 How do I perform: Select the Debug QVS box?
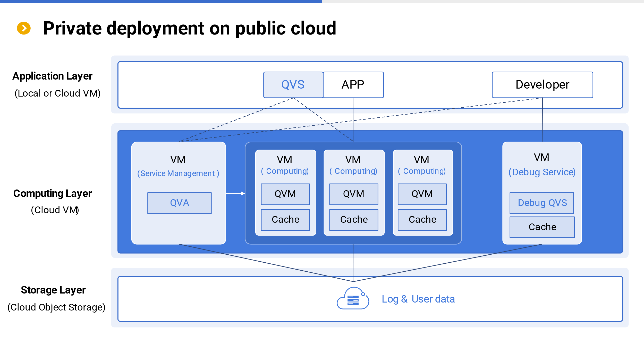tap(542, 203)
